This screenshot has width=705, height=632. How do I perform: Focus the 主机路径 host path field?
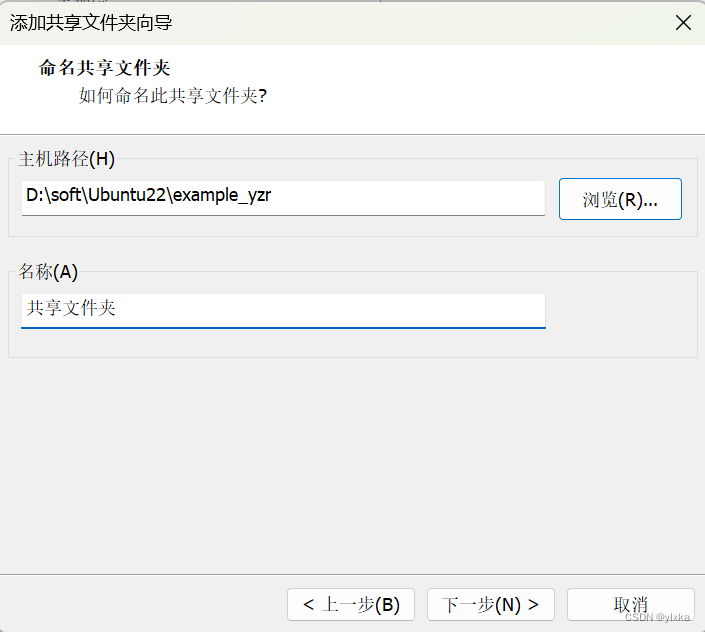[x=283, y=198]
